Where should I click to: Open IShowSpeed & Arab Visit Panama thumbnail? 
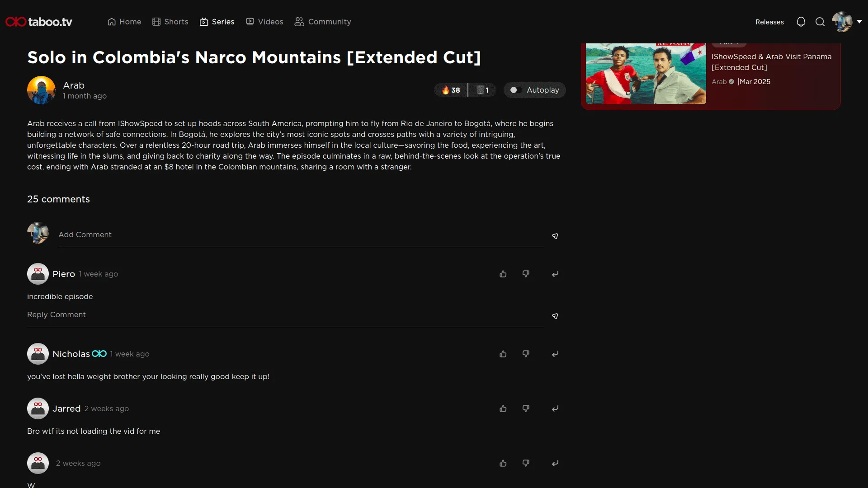tap(646, 73)
